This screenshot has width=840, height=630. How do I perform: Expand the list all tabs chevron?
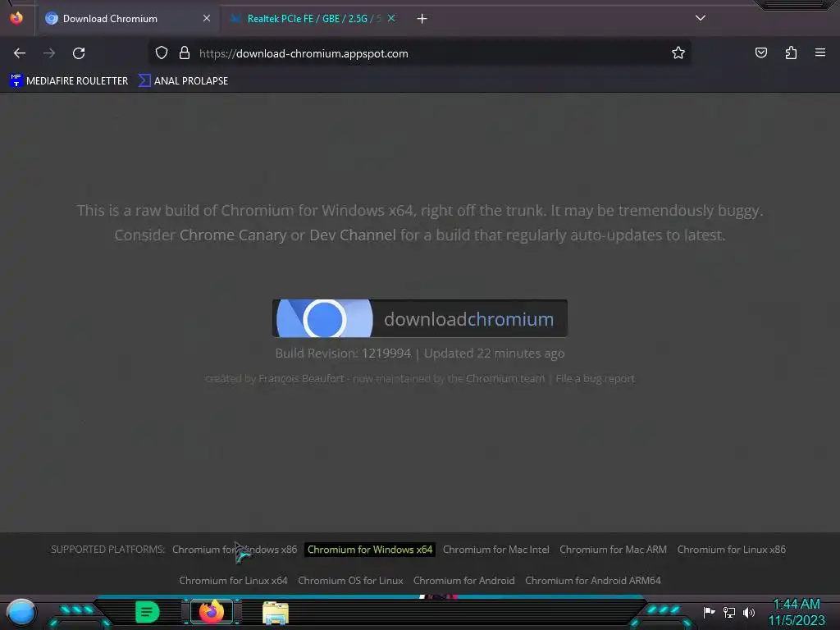pyautogui.click(x=701, y=18)
